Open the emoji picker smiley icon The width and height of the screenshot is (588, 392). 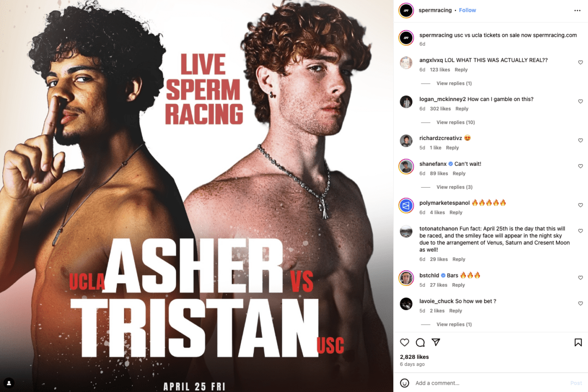(x=404, y=383)
